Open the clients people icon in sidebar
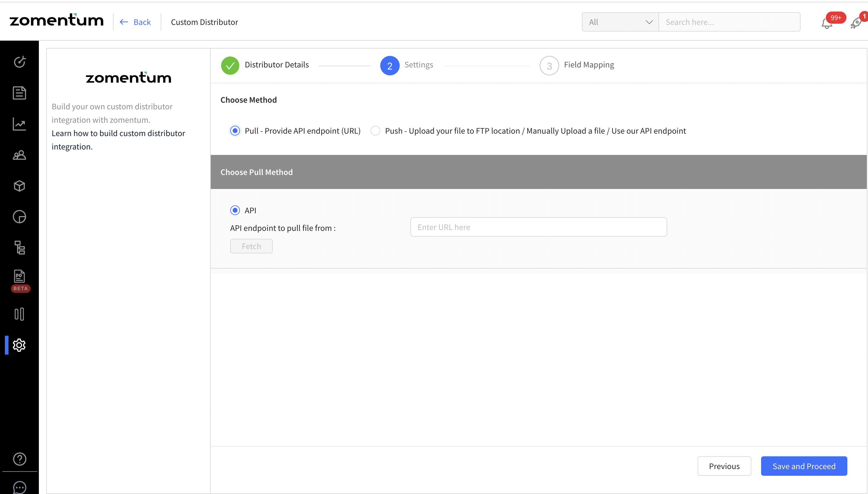The width and height of the screenshot is (868, 494). (x=19, y=155)
